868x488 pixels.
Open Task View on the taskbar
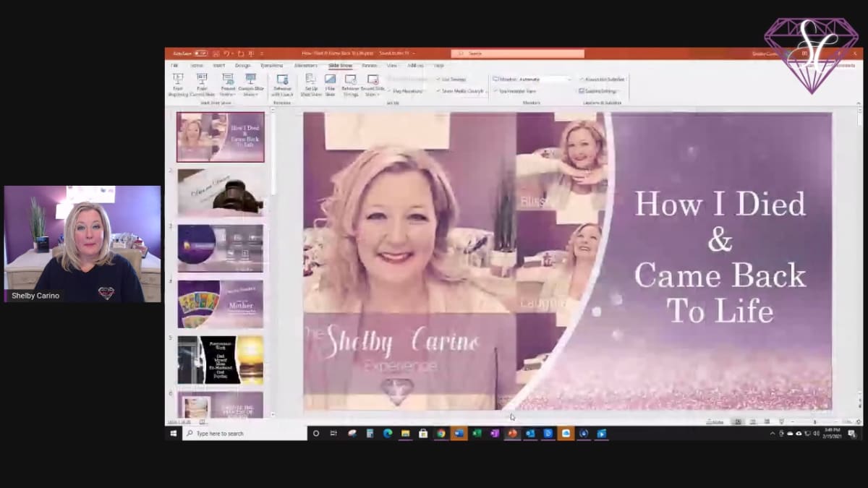point(334,433)
